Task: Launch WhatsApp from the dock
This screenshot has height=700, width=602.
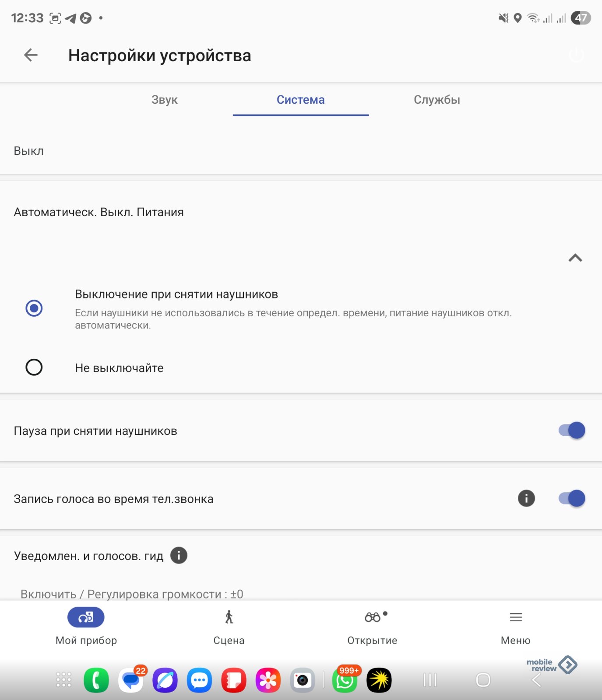Action: point(345,680)
